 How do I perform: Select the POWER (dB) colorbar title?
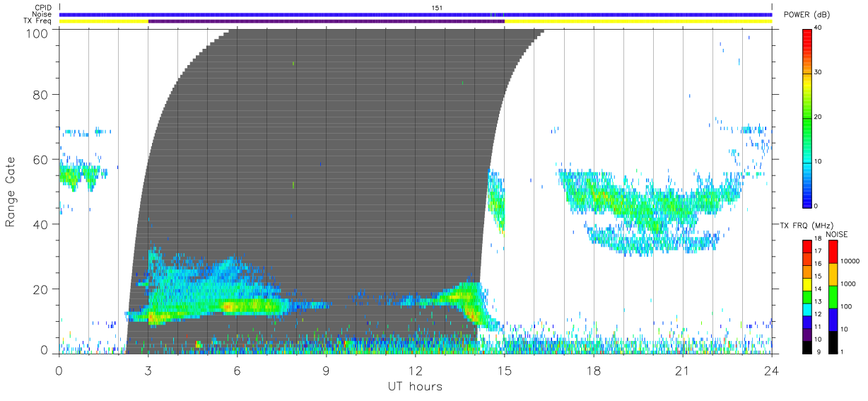tap(807, 15)
